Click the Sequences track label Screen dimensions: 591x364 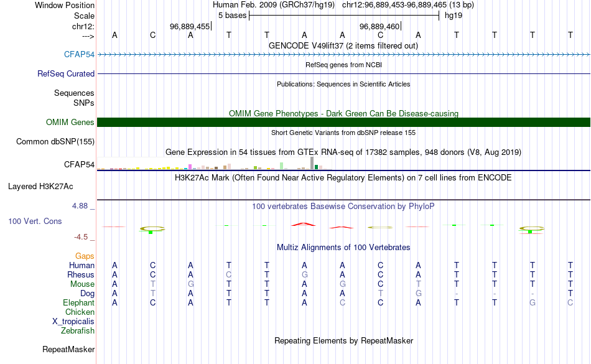click(74, 93)
